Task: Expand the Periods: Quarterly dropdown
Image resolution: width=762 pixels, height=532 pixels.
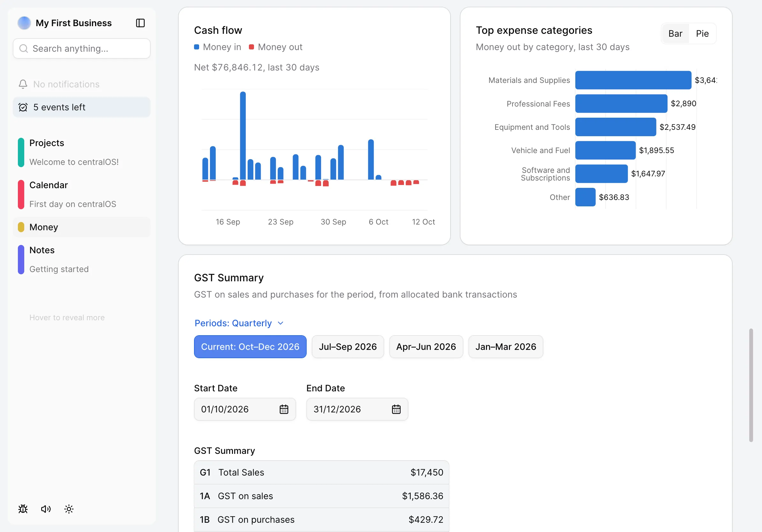Action: click(239, 323)
